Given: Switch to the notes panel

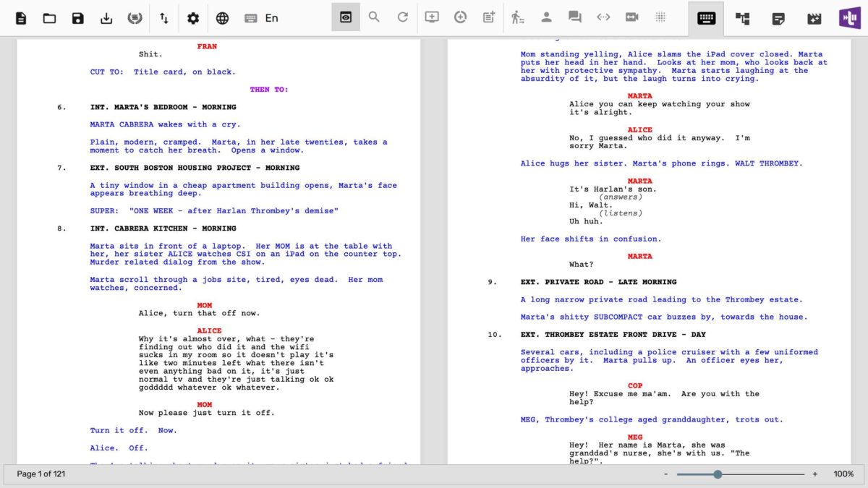Looking at the screenshot, I should tap(779, 17).
